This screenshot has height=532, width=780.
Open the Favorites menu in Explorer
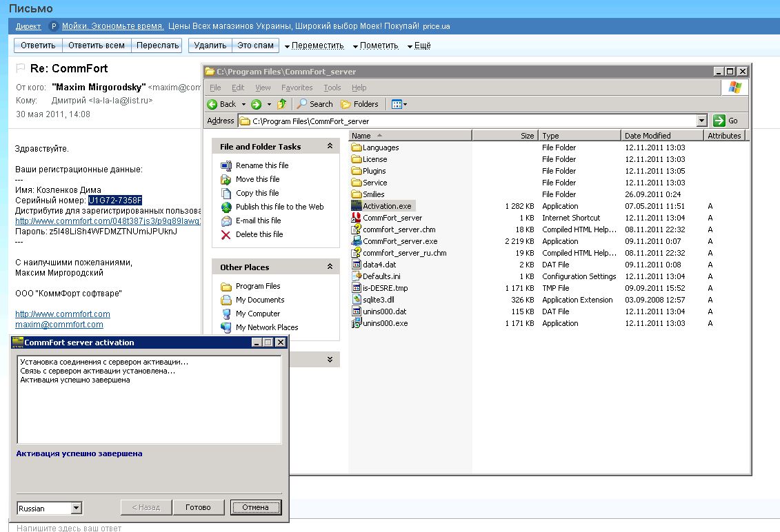(297, 88)
